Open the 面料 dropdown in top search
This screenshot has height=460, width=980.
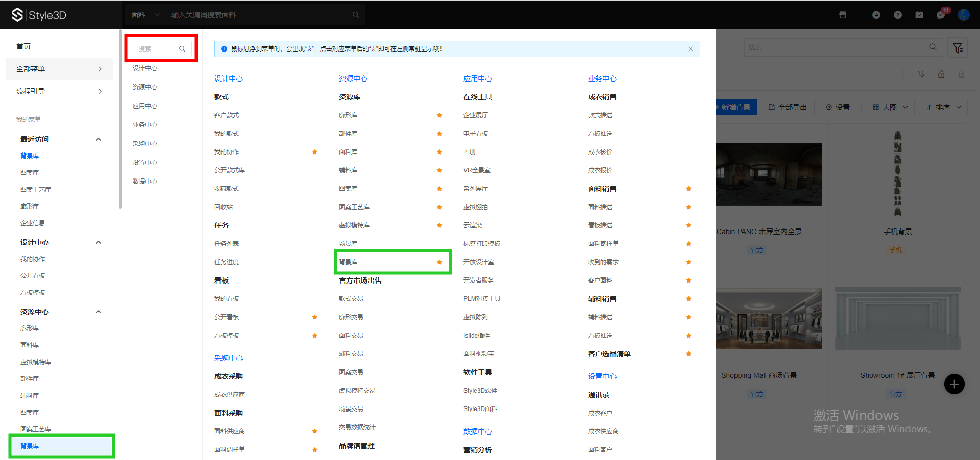pos(145,15)
